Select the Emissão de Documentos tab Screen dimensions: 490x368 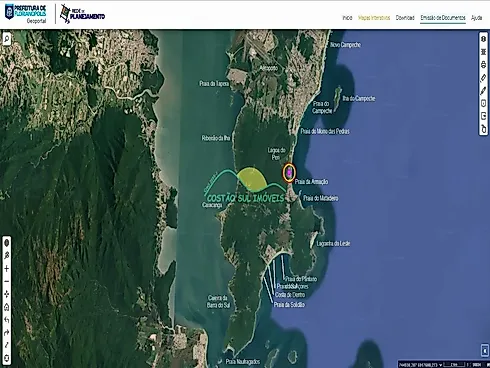click(x=443, y=18)
